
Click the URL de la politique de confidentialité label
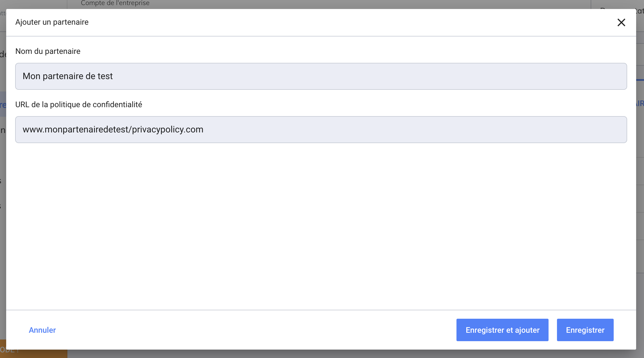pyautogui.click(x=79, y=105)
